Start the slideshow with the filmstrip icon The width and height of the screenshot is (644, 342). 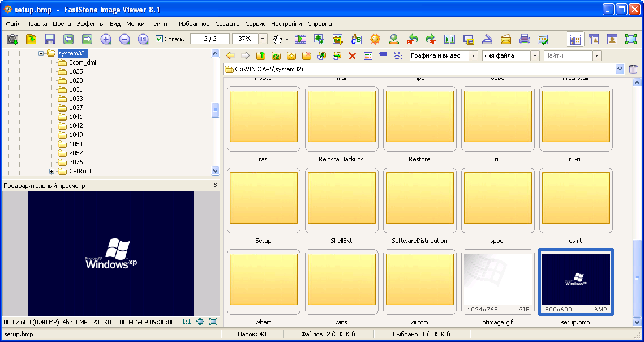pos(300,39)
